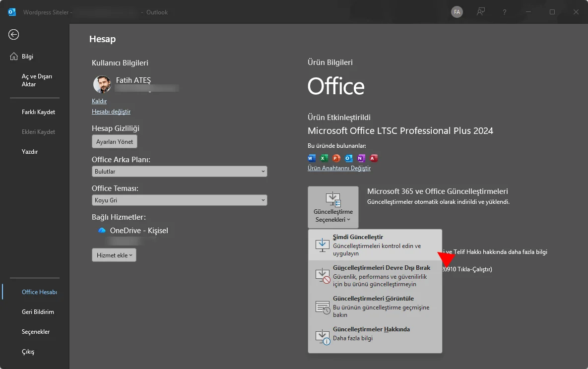Minimize the Outlook window
This screenshot has height=369, width=588.
coord(528,12)
